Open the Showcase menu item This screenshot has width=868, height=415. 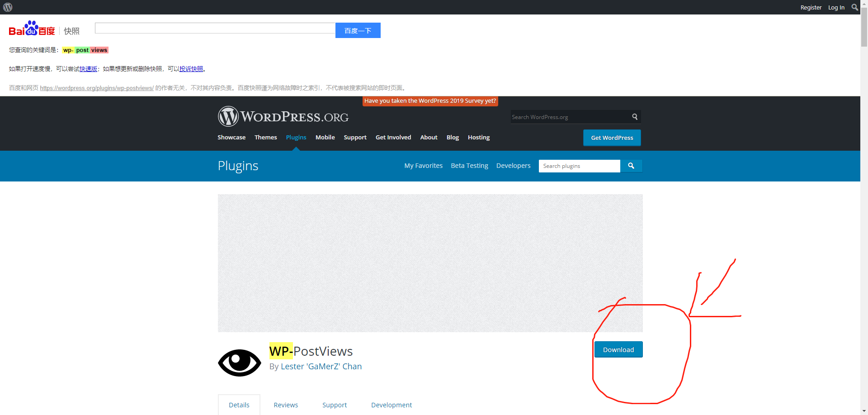(231, 137)
